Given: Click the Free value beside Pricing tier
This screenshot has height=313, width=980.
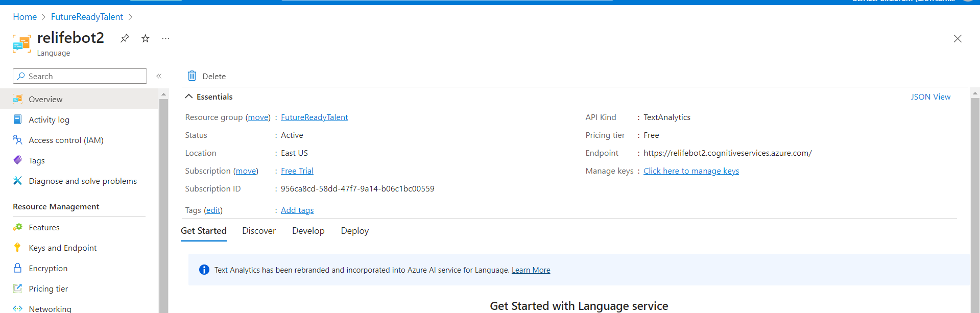Looking at the screenshot, I should 651,135.
